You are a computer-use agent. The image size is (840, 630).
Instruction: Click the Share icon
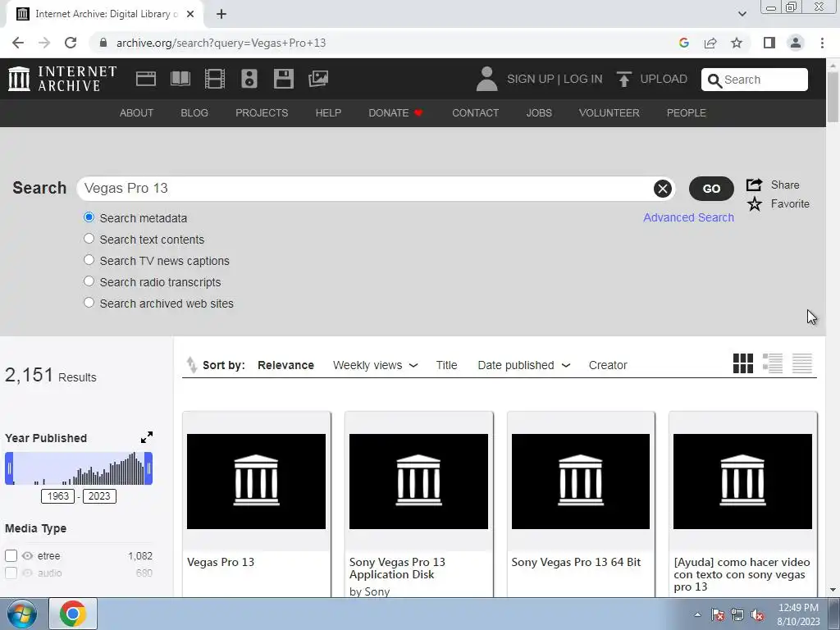(x=755, y=185)
